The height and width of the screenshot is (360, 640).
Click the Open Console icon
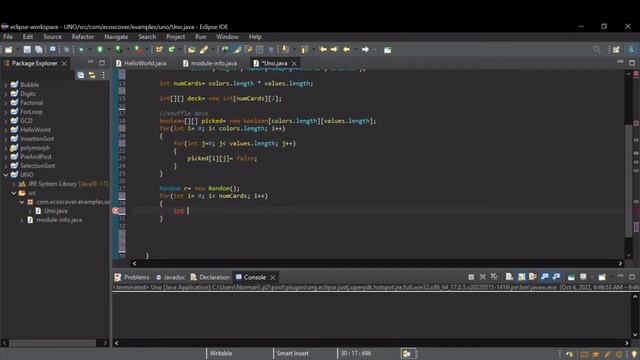pyautogui.click(x=602, y=277)
